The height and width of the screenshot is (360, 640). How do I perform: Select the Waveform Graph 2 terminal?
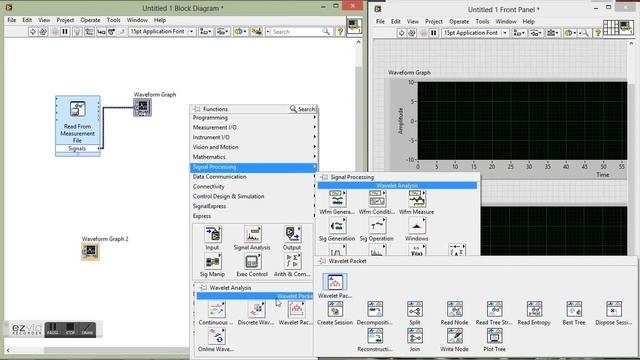[x=90, y=251]
